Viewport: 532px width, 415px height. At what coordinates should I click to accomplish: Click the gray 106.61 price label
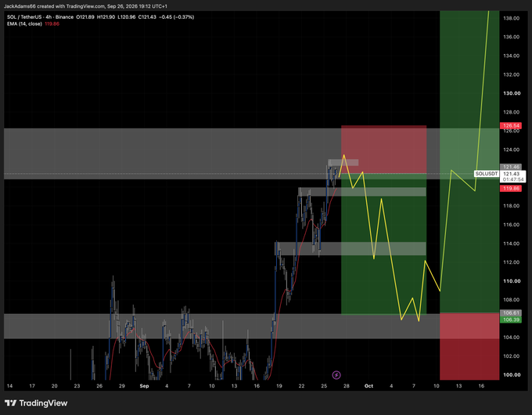coord(511,313)
